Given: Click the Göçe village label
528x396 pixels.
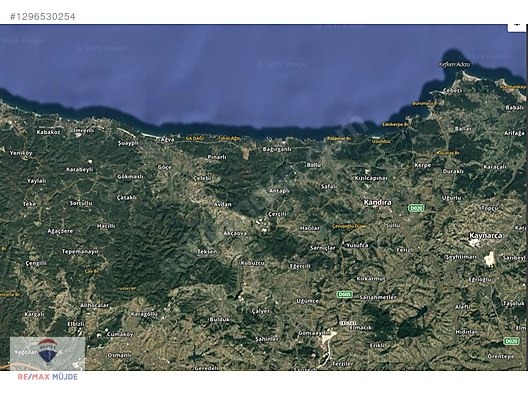Looking at the screenshot, I should 165,167.
